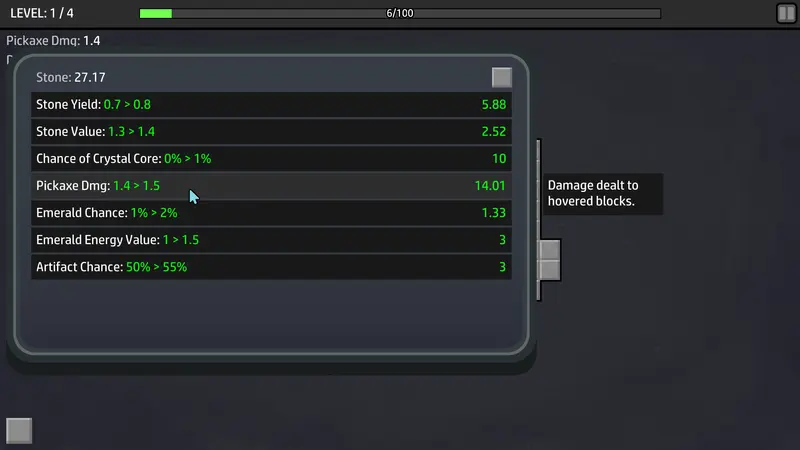Close the Stone upgrade panel
The height and width of the screenshot is (450, 800).
[x=502, y=78]
